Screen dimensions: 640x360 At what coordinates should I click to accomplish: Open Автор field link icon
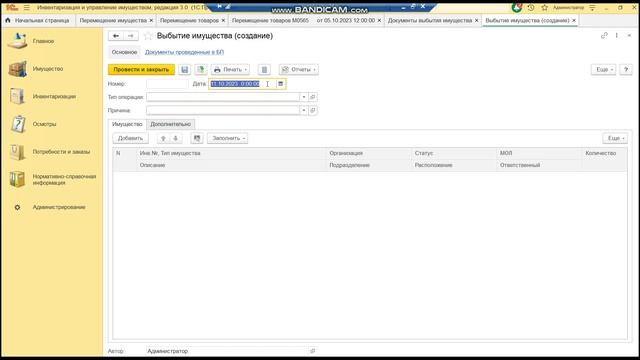click(313, 351)
